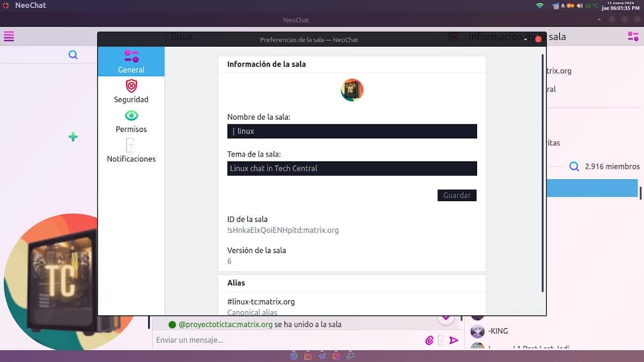Click the room avatar in Información de la sala
This screenshot has height=362, width=644.
pyautogui.click(x=352, y=90)
